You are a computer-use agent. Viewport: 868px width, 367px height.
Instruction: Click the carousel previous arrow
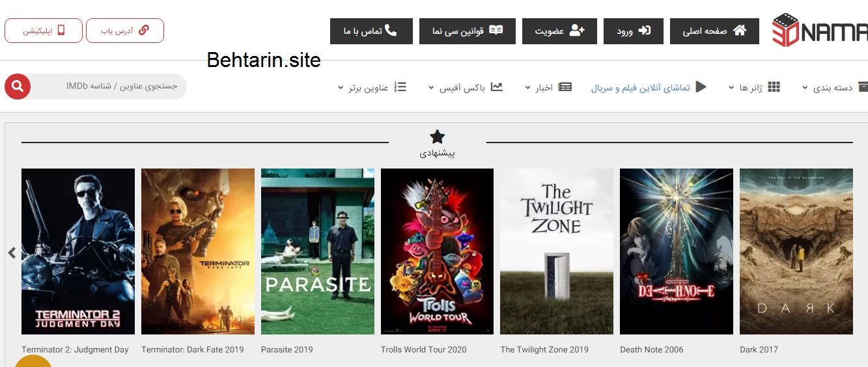12,252
